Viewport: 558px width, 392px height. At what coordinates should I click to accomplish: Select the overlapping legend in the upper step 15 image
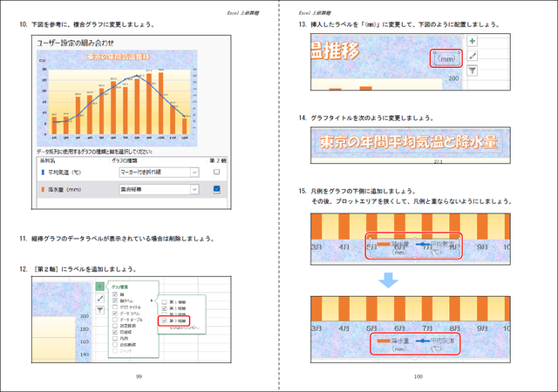click(414, 246)
